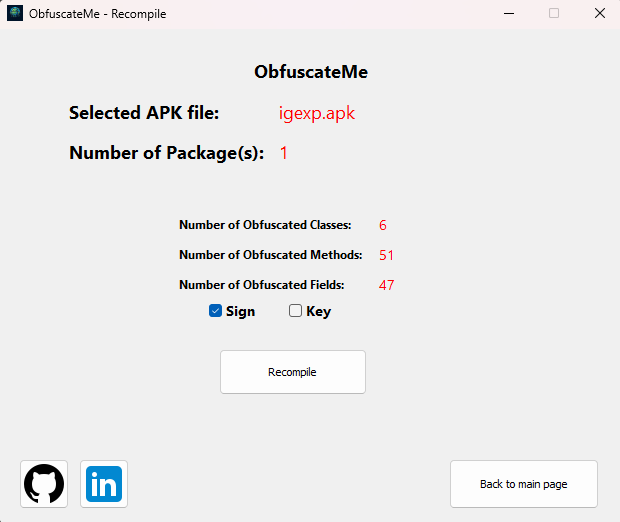The height and width of the screenshot is (522, 620).
Task: Click the obfuscated classes count 6
Action: (383, 225)
